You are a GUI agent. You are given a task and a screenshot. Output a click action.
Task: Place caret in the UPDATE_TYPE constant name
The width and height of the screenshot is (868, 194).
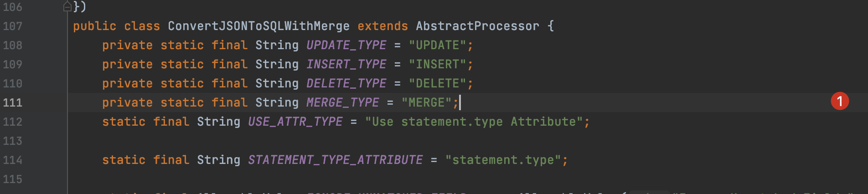tap(346, 45)
